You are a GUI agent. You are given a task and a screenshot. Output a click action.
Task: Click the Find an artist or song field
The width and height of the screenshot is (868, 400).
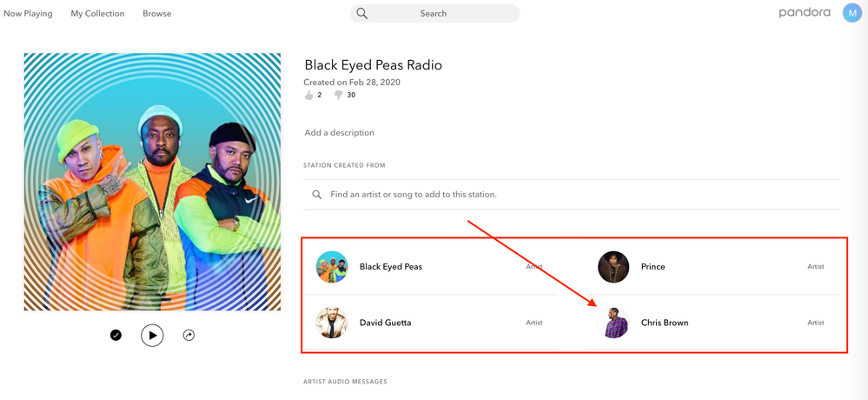click(x=573, y=195)
